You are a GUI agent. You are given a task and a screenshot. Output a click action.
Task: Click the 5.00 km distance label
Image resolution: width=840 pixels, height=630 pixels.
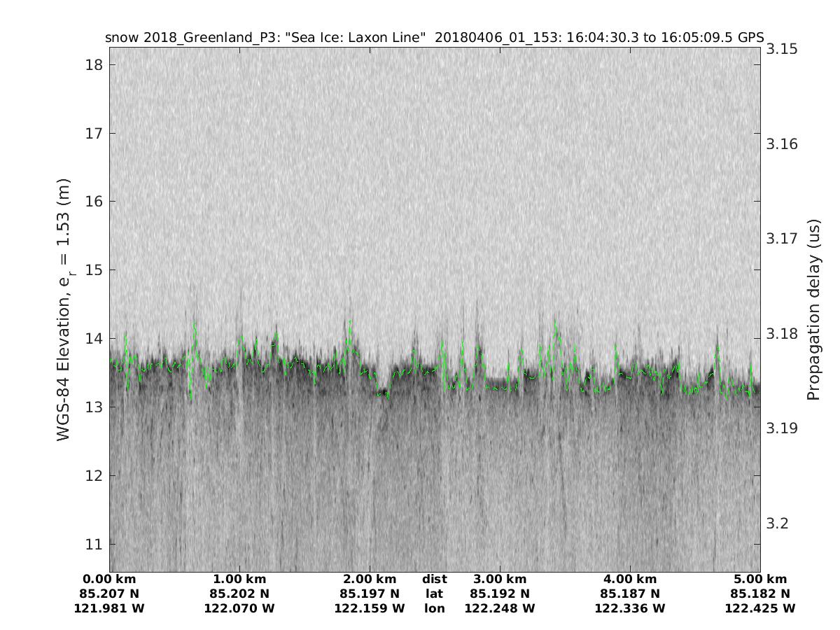pos(760,579)
